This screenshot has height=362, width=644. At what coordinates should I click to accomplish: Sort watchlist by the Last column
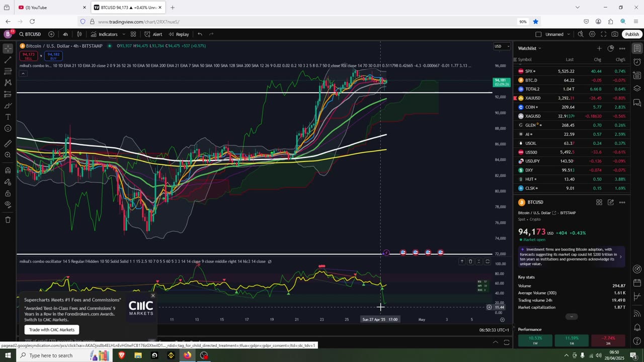[x=570, y=59]
